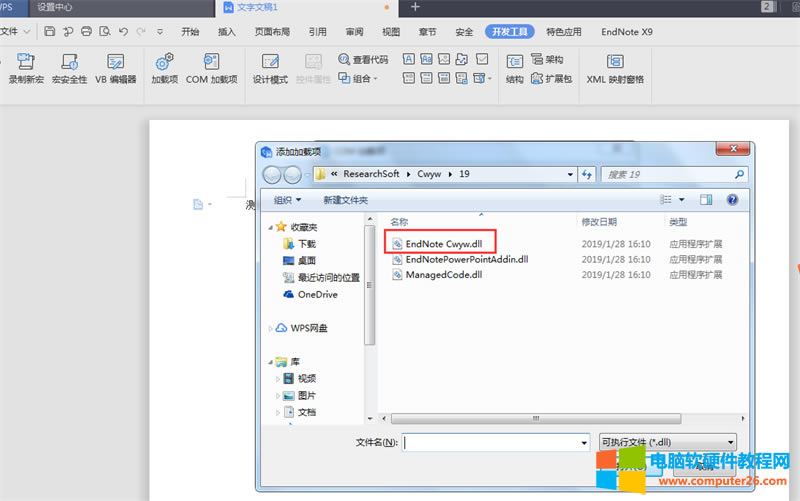This screenshot has width=800, height=501.
Task: Open the 页面布局 ribbon tab
Action: (272, 32)
